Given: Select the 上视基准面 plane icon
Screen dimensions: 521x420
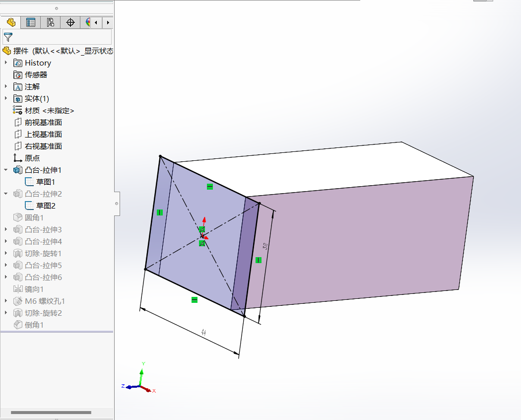Looking at the screenshot, I should click(18, 135).
